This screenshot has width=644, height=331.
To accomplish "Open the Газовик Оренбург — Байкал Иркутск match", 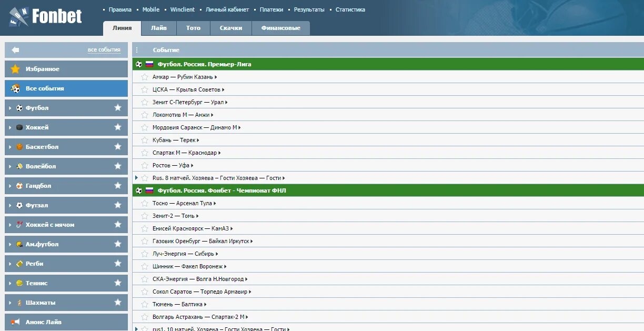I will click(x=201, y=241).
